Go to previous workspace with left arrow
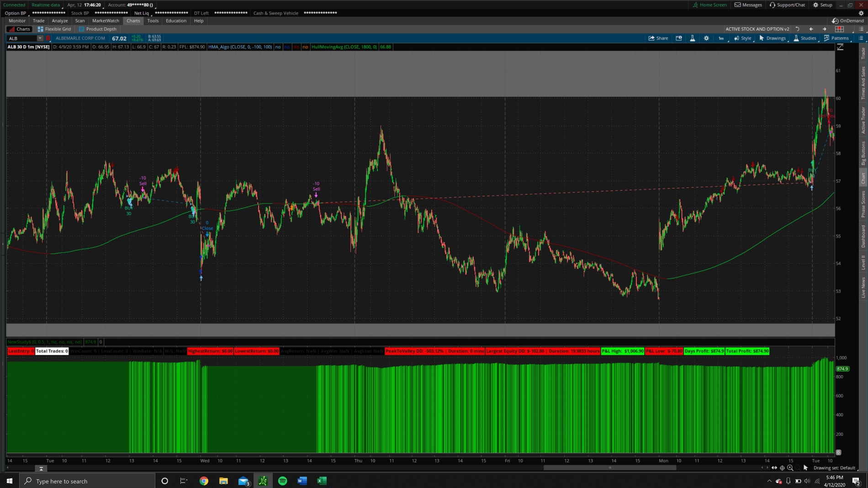This screenshot has width=868, height=488. point(811,29)
